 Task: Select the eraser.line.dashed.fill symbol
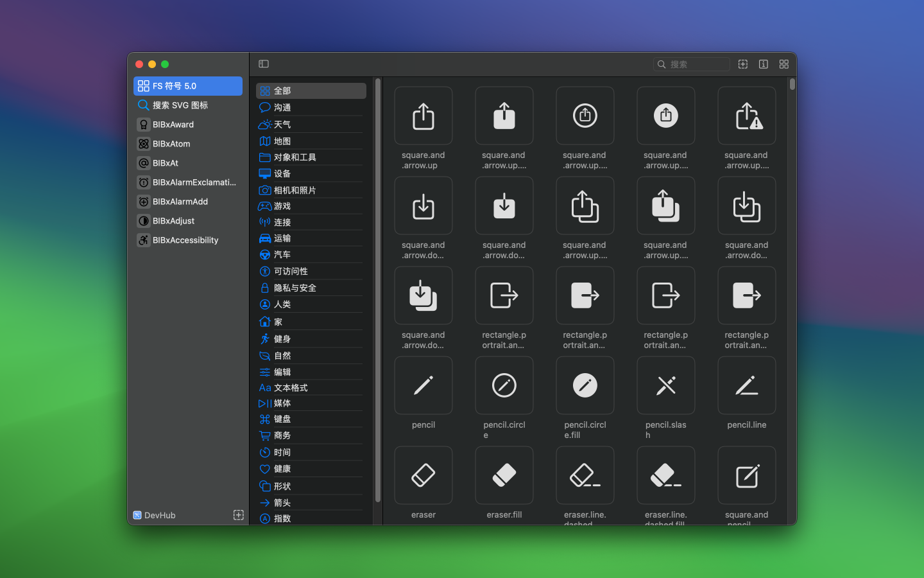tap(666, 475)
